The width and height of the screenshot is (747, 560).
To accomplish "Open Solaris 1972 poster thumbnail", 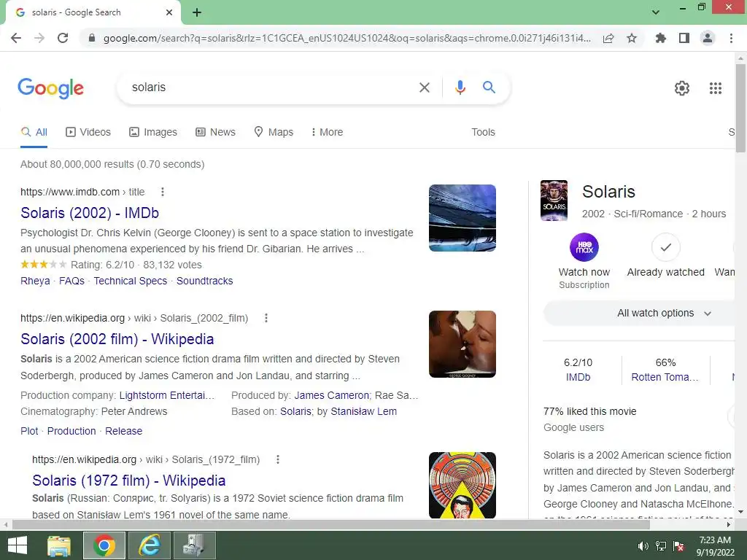I will [462, 485].
